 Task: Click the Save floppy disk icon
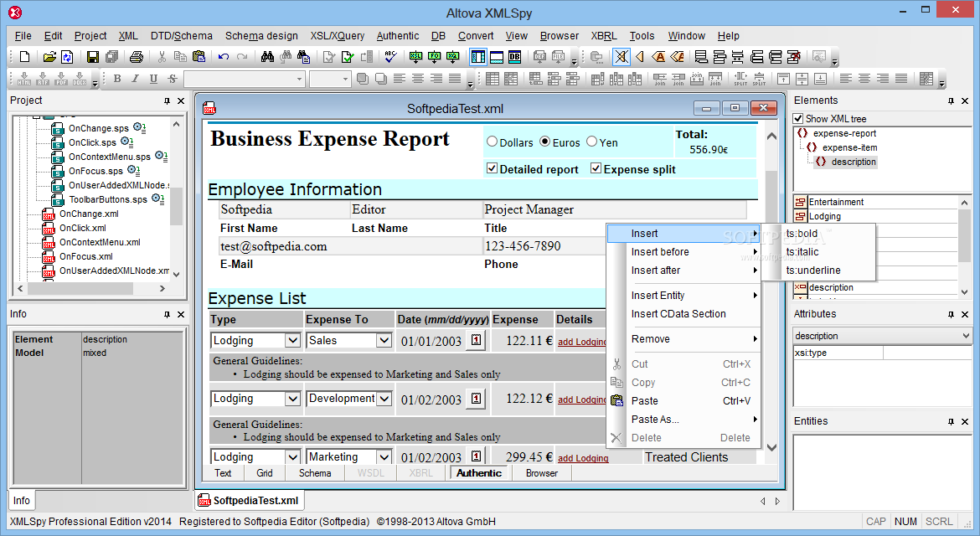[x=92, y=57]
